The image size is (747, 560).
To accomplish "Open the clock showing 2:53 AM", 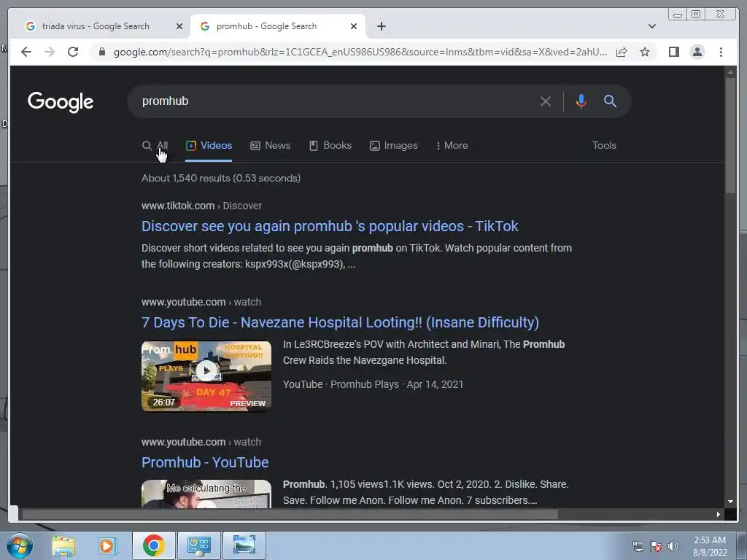I will pos(710,546).
